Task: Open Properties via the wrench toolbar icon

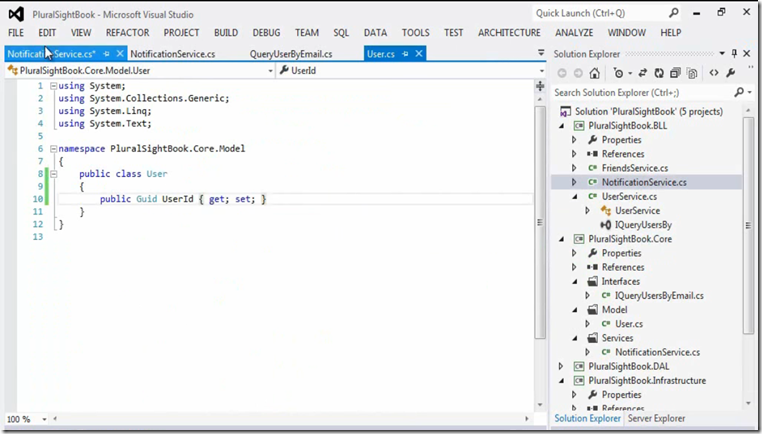Action: click(730, 73)
